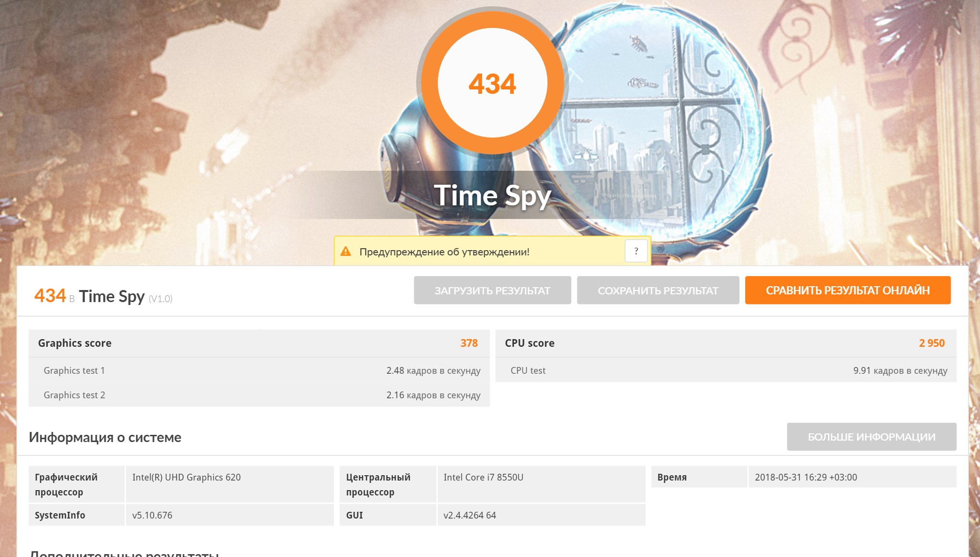Select Центральный процессор label cell
The image size is (980, 557).
[x=388, y=484]
